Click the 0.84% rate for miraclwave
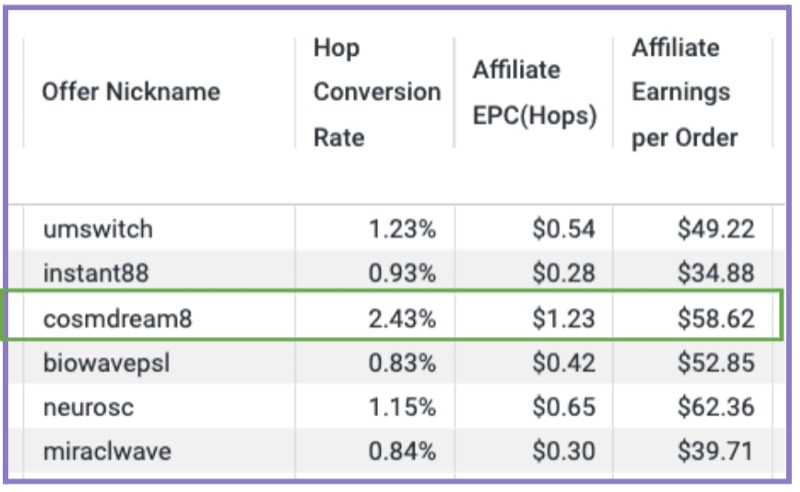800x492 pixels. pyautogui.click(x=402, y=452)
